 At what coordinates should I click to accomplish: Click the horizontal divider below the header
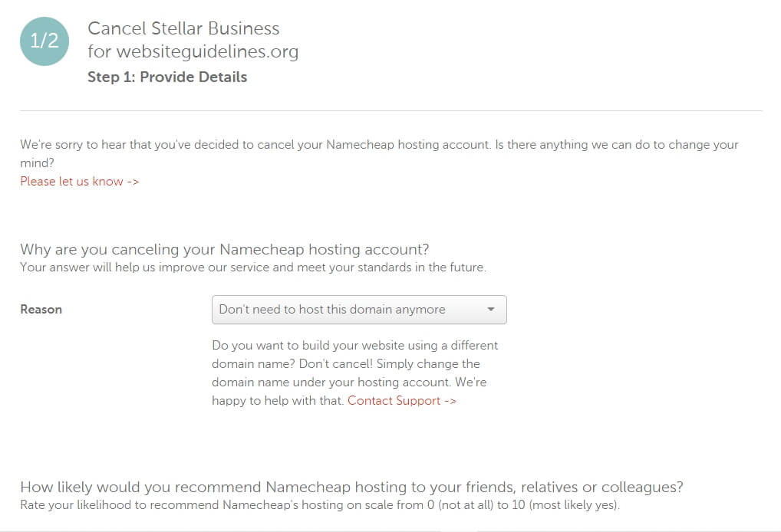pos(390,111)
